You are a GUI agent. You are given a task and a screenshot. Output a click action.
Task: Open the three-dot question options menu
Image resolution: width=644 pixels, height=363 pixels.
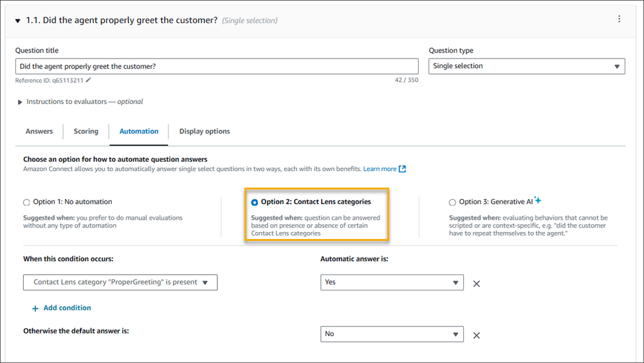(x=619, y=19)
